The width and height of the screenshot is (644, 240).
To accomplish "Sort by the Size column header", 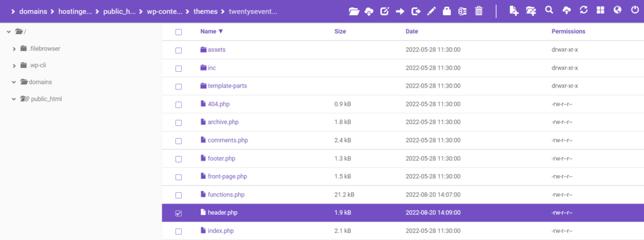I will (x=340, y=31).
